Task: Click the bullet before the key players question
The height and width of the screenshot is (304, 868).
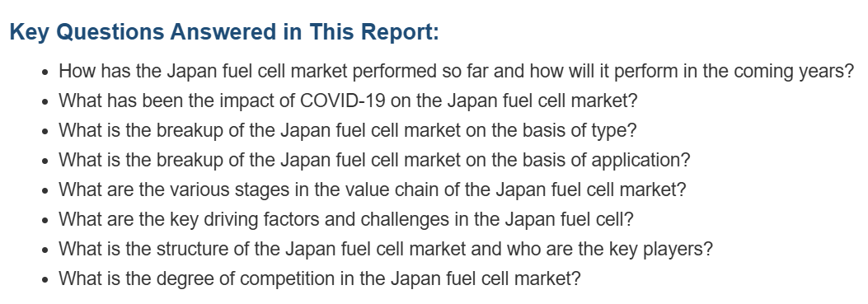Action: [46, 250]
